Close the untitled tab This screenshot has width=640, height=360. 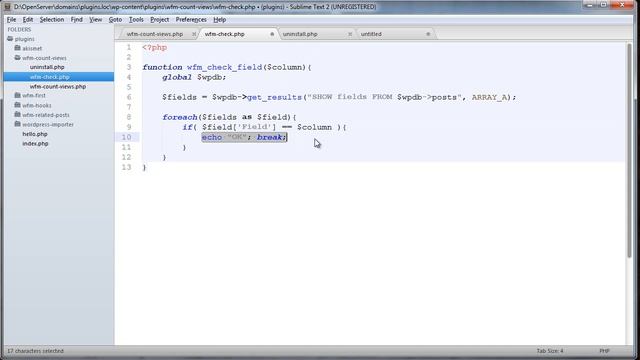pyautogui.click(x=428, y=34)
